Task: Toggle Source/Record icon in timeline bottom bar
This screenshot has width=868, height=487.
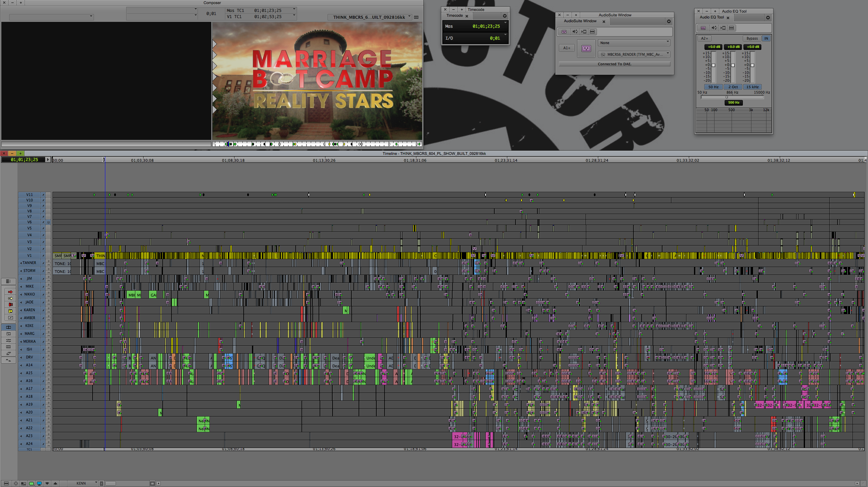Action: pos(24,484)
